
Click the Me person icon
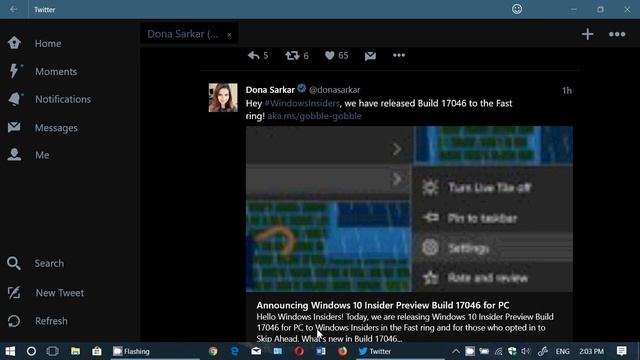pyautogui.click(x=14, y=154)
